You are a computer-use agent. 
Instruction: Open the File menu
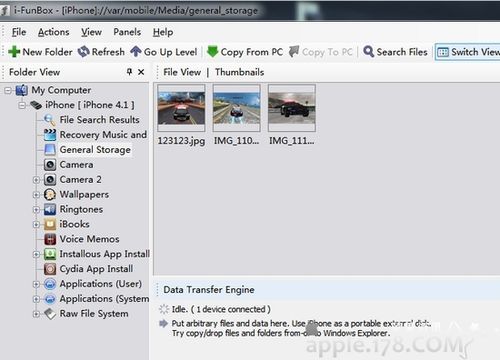point(19,32)
